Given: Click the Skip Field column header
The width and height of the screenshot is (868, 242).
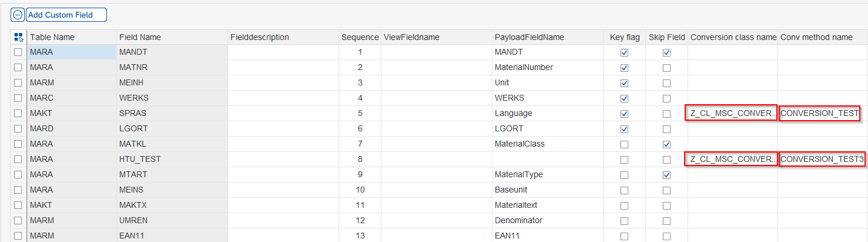Looking at the screenshot, I should click(667, 37).
